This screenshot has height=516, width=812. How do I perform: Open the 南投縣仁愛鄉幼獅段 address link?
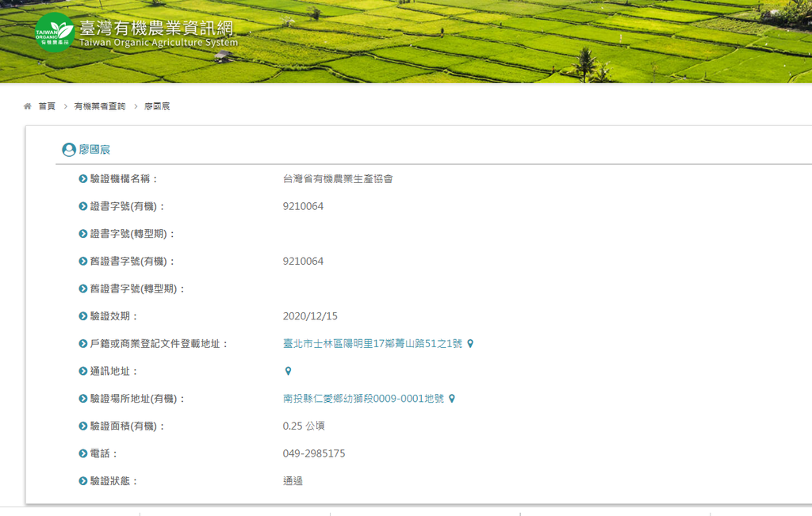click(x=365, y=398)
